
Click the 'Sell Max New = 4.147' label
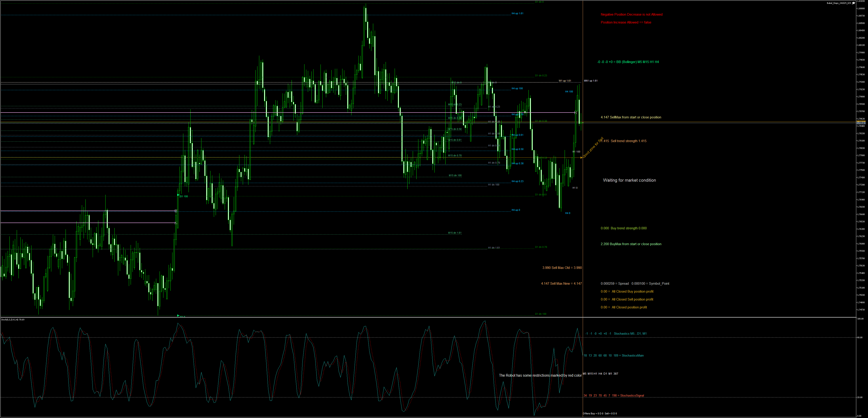561,284
